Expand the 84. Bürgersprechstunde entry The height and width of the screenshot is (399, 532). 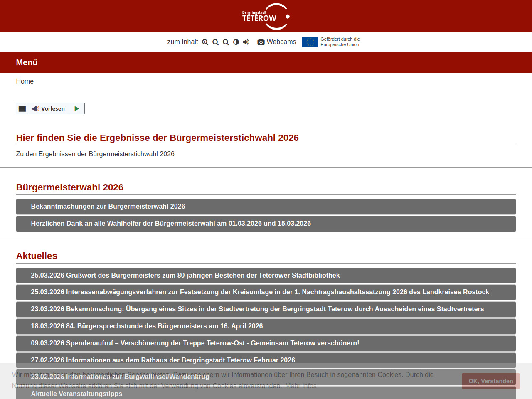coord(147,326)
